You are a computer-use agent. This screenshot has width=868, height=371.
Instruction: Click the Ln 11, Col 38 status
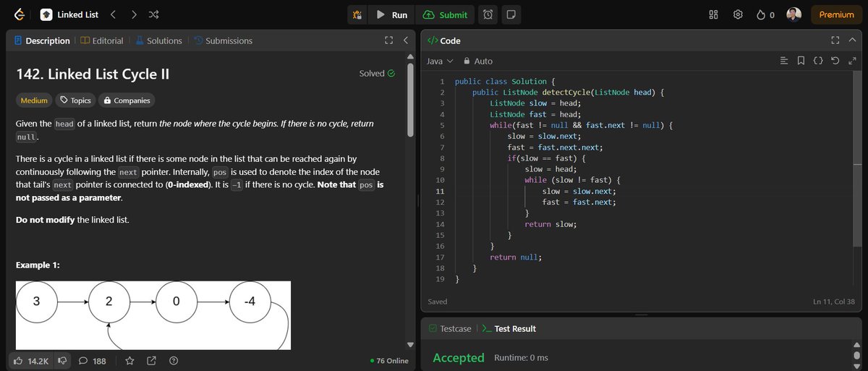pos(834,302)
